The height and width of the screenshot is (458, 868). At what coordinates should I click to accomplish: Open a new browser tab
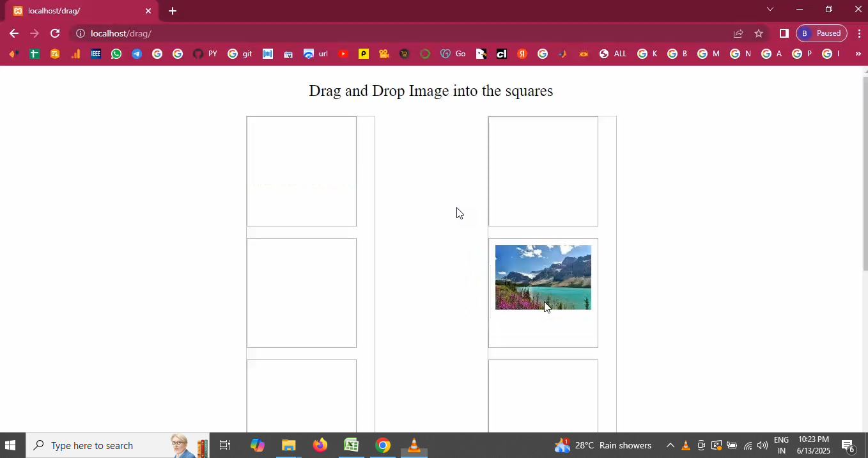coord(173,11)
